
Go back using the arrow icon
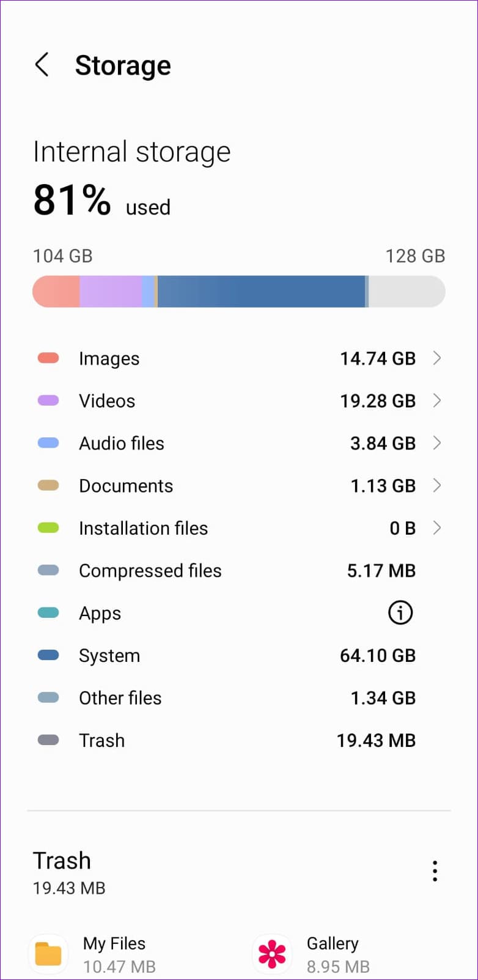pyautogui.click(x=42, y=64)
